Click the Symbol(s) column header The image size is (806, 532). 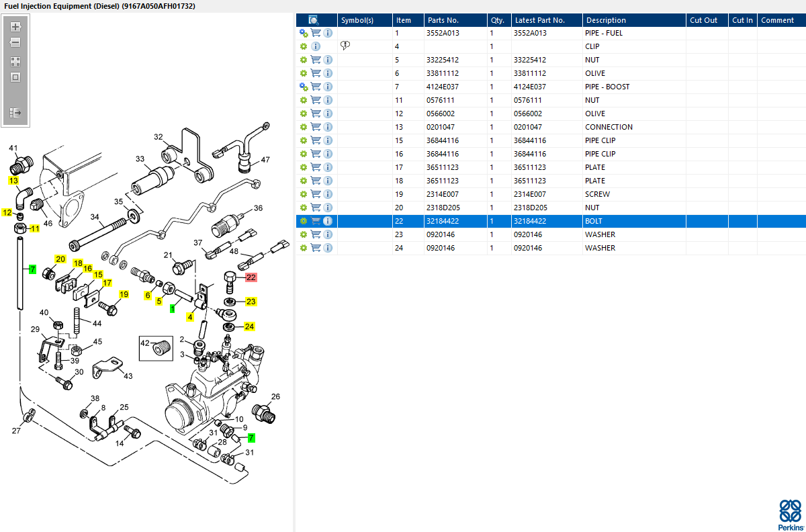click(x=365, y=20)
